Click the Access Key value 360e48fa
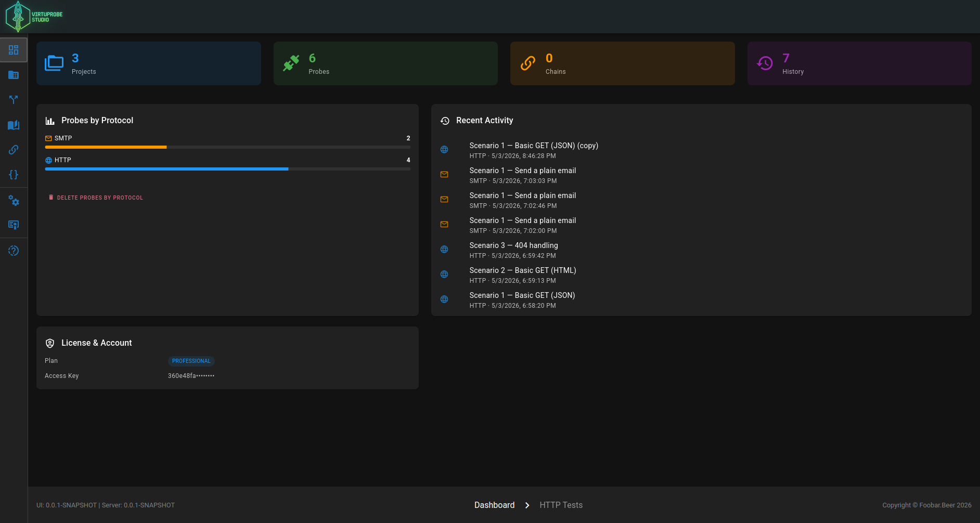Image resolution: width=980 pixels, height=523 pixels. tap(191, 376)
